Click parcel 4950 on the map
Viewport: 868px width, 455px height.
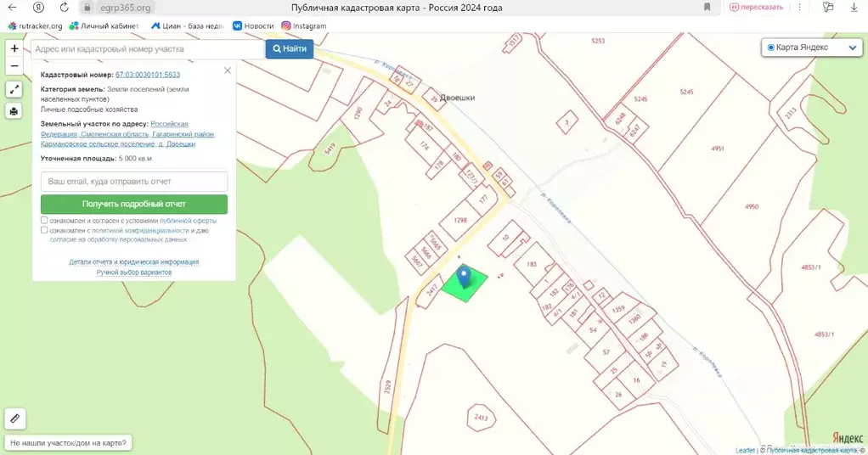pyautogui.click(x=751, y=206)
